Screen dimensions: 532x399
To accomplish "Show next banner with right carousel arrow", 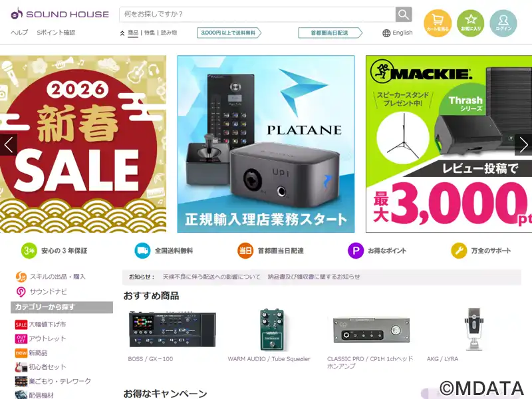I will click(x=523, y=145).
